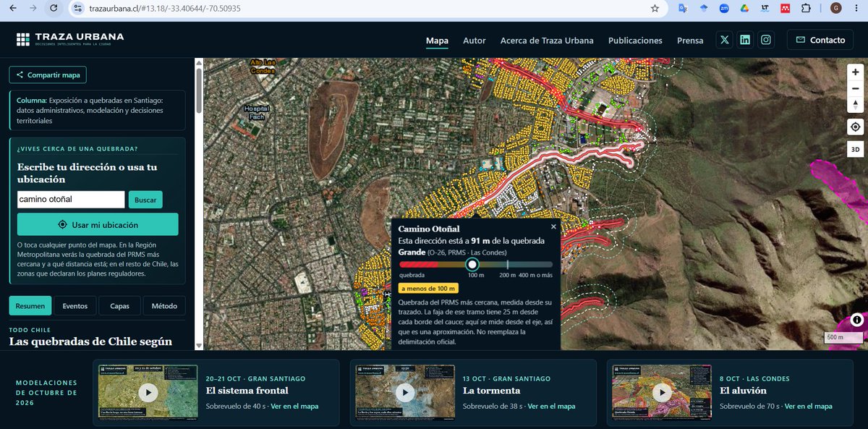
Task: Click the Buscar button
Action: coord(145,200)
